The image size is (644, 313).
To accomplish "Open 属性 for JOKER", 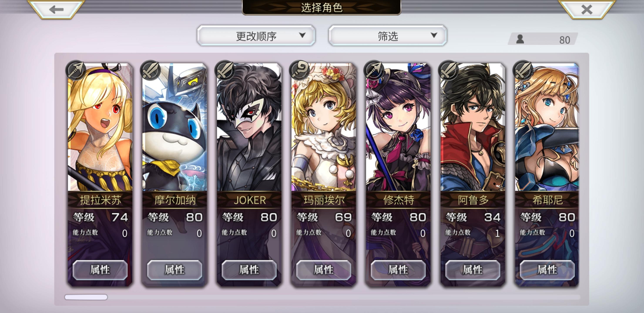I will [249, 270].
